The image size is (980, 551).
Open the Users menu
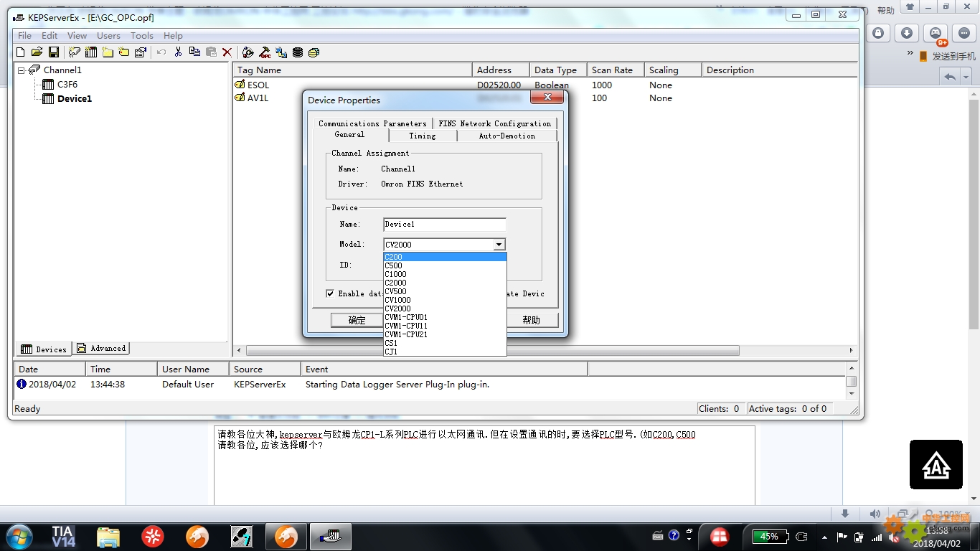click(x=108, y=35)
